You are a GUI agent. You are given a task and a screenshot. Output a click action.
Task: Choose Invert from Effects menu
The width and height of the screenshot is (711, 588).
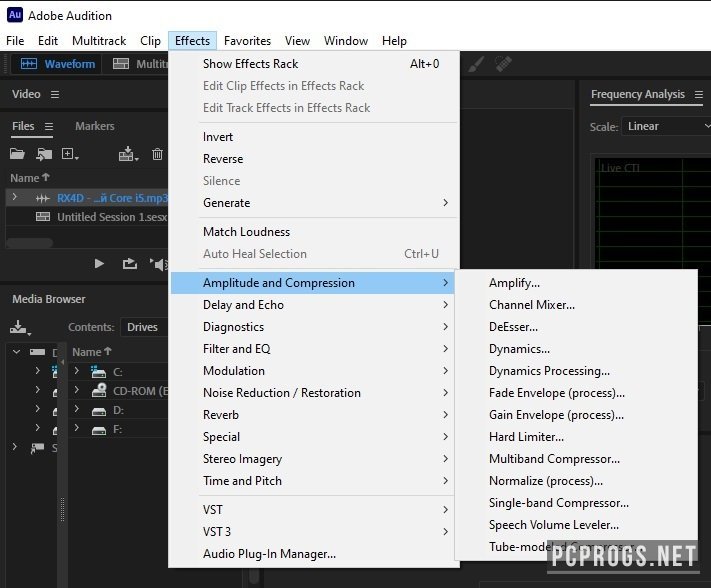(315, 137)
